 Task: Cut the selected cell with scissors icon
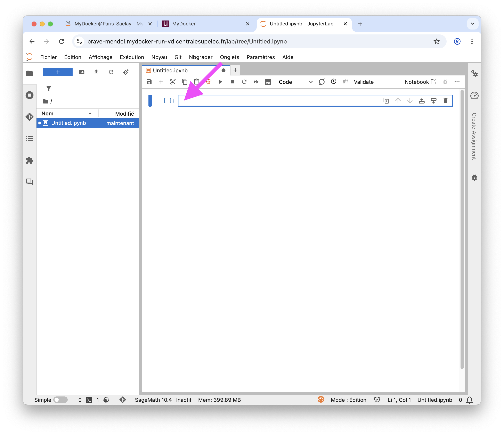173,82
